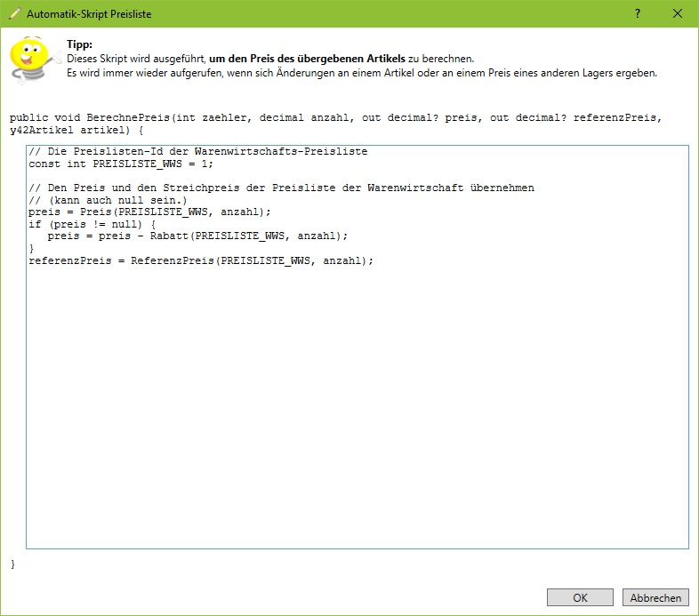Click the empty area of the code editor
699x616 pixels.
point(356,409)
